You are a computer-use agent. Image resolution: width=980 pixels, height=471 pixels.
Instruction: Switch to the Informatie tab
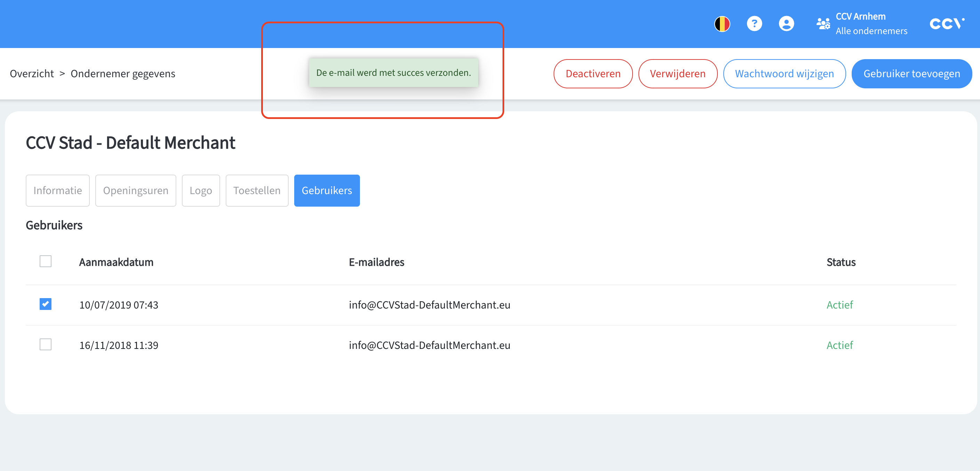pos(57,191)
